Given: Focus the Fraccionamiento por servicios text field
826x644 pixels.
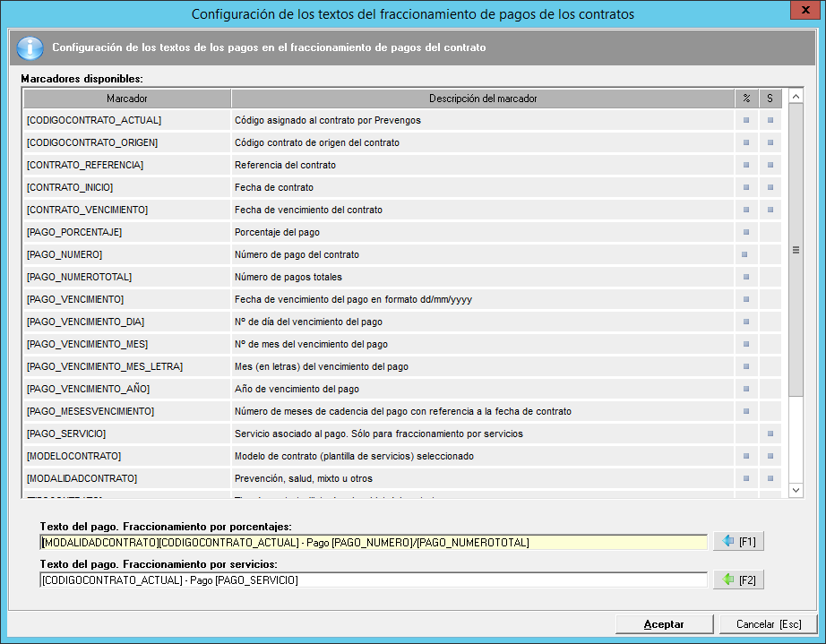Looking at the screenshot, I should coord(374,580).
